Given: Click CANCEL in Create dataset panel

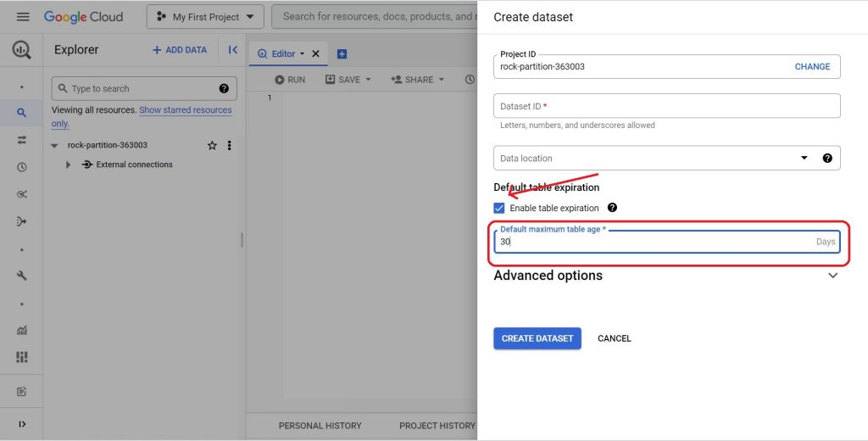Looking at the screenshot, I should tap(614, 338).
